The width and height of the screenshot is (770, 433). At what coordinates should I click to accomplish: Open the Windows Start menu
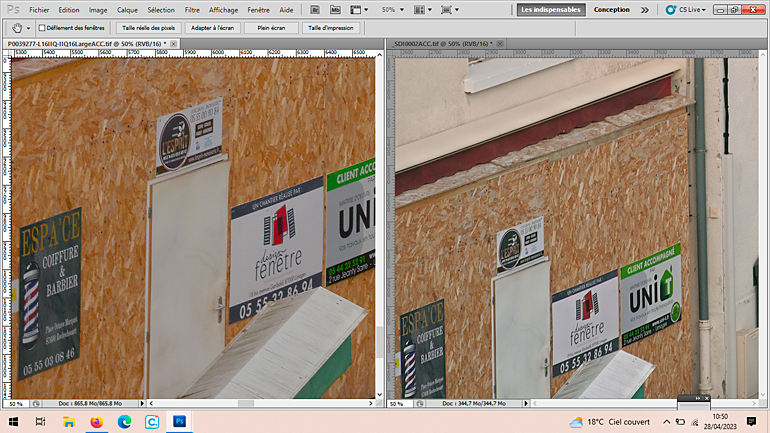click(x=13, y=422)
